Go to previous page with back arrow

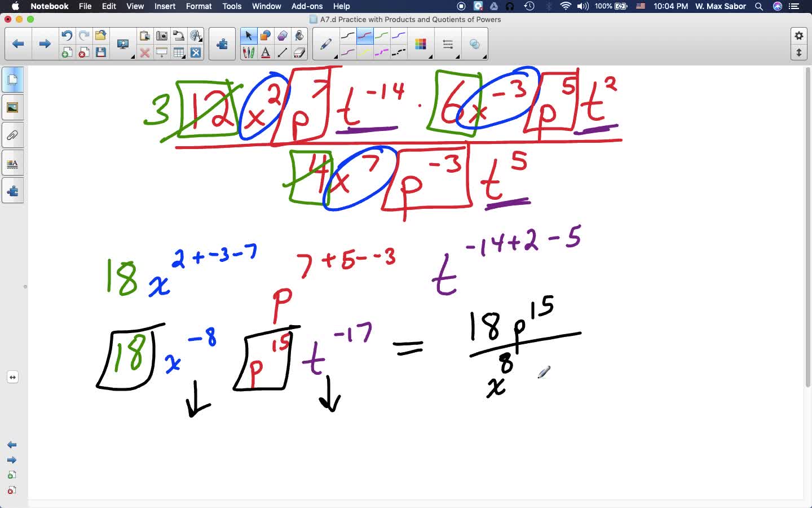18,43
